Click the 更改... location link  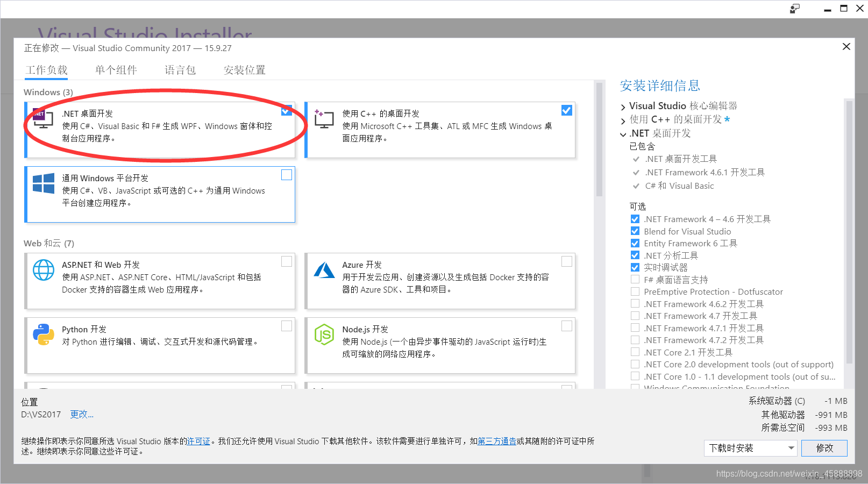[x=82, y=414]
